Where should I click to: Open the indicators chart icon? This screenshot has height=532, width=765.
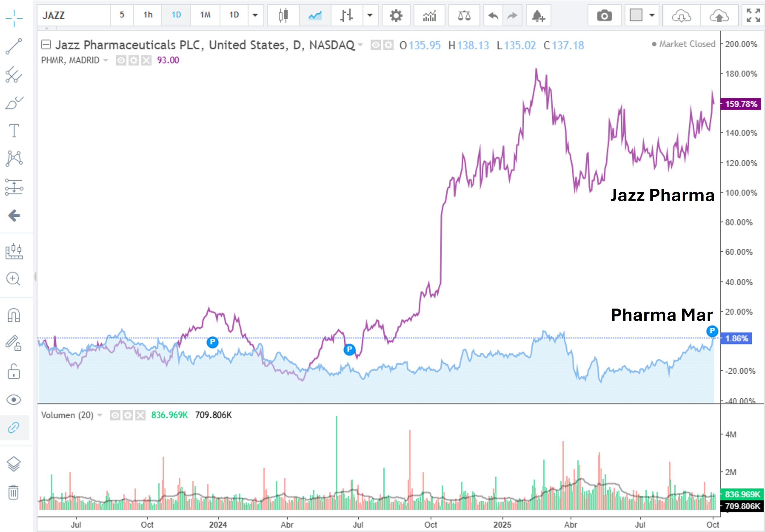tap(429, 15)
